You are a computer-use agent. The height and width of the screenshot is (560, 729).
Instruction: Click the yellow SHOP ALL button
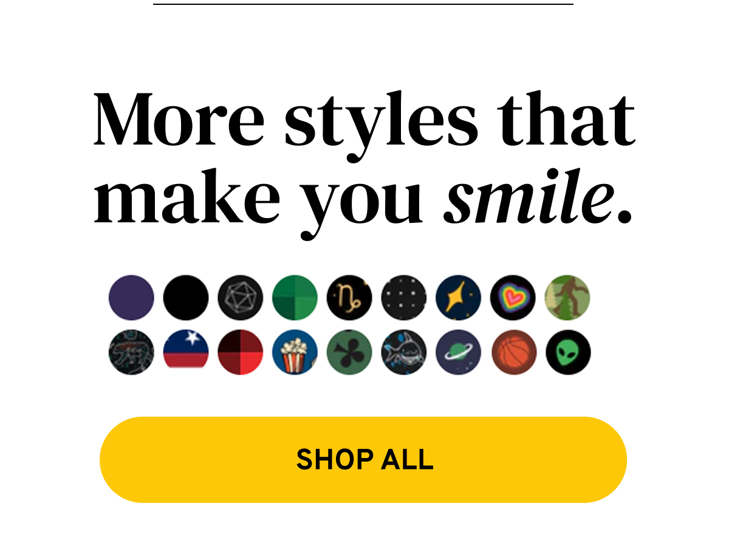[363, 460]
